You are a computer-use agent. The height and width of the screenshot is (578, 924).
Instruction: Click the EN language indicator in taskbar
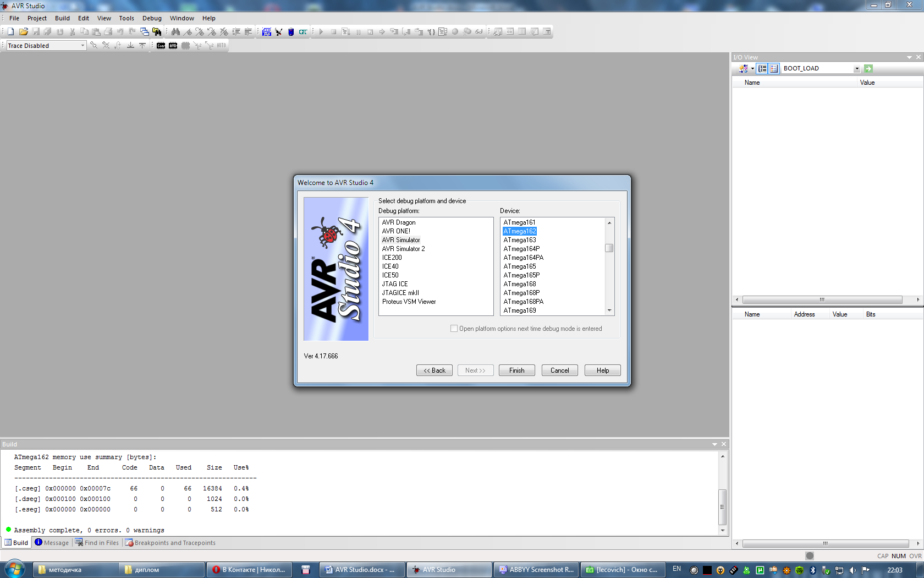[x=676, y=569]
